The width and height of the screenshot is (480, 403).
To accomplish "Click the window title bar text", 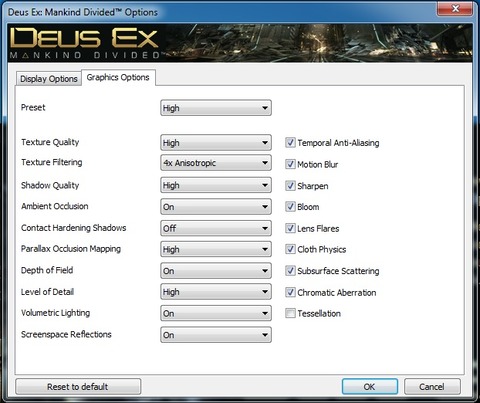I will pos(83,12).
